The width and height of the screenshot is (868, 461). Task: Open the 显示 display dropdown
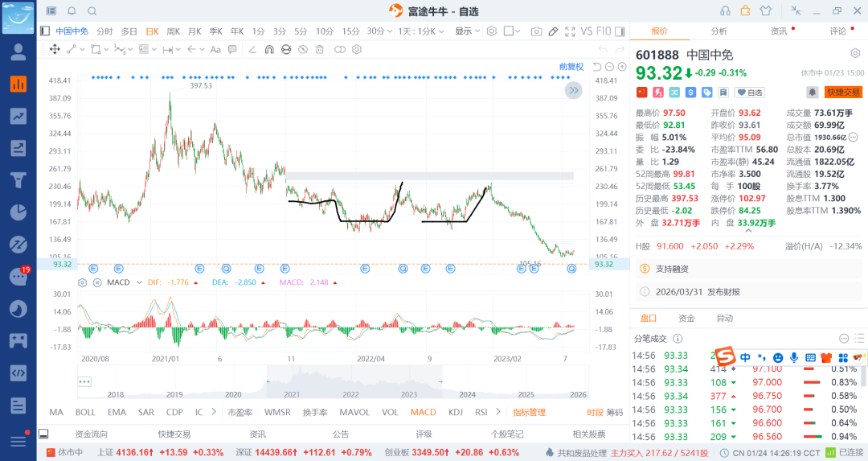pos(467,31)
